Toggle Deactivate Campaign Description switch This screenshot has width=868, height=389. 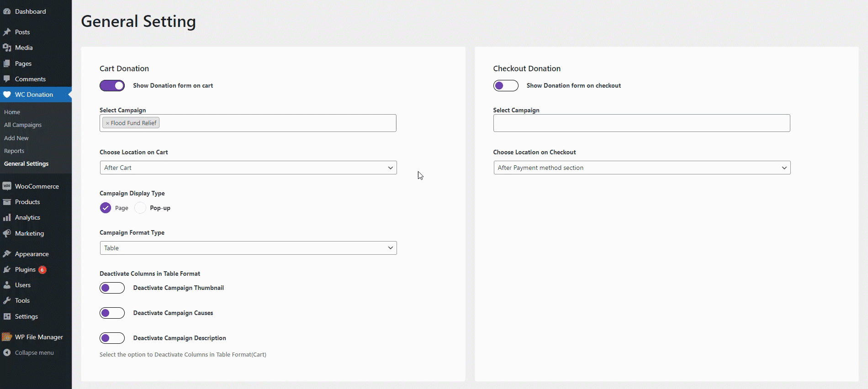(112, 338)
